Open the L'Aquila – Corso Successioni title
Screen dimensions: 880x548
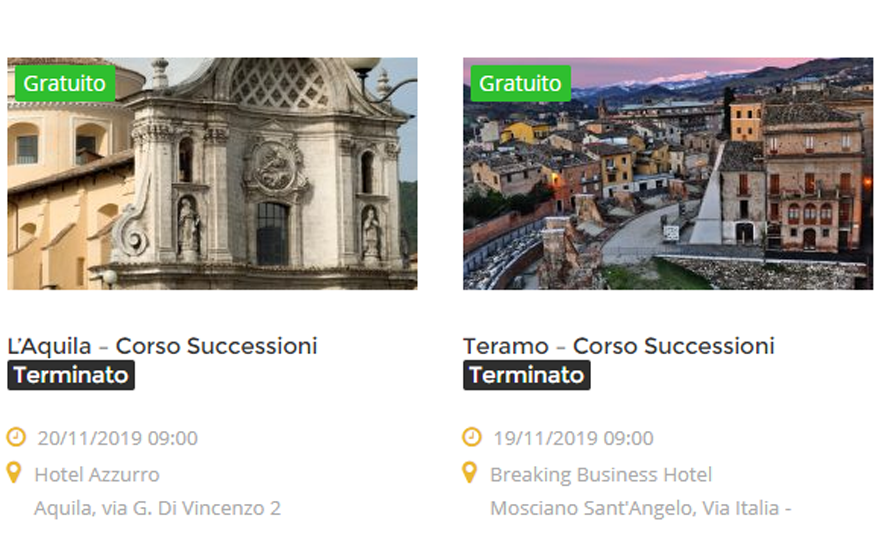(162, 346)
